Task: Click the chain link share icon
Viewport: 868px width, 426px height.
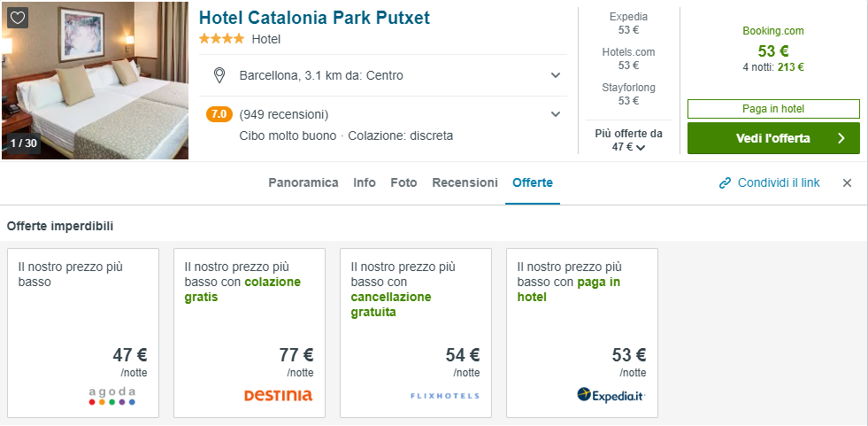Action: pos(726,183)
